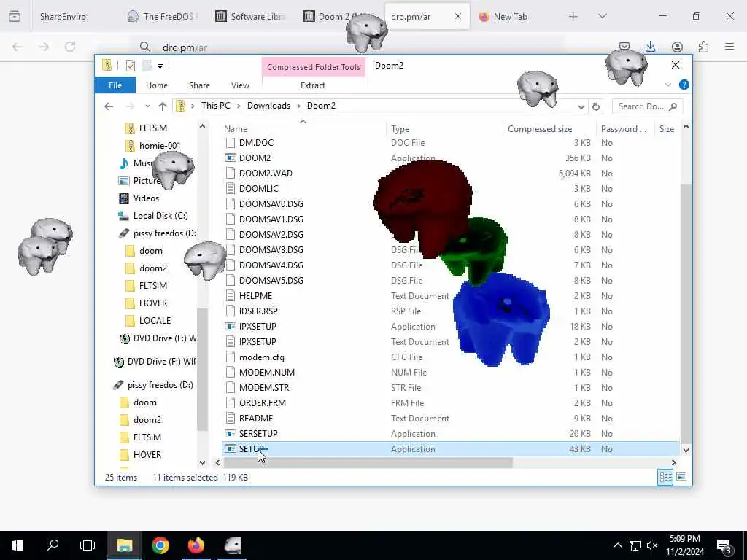Open Firefox New Tab tab

(510, 17)
